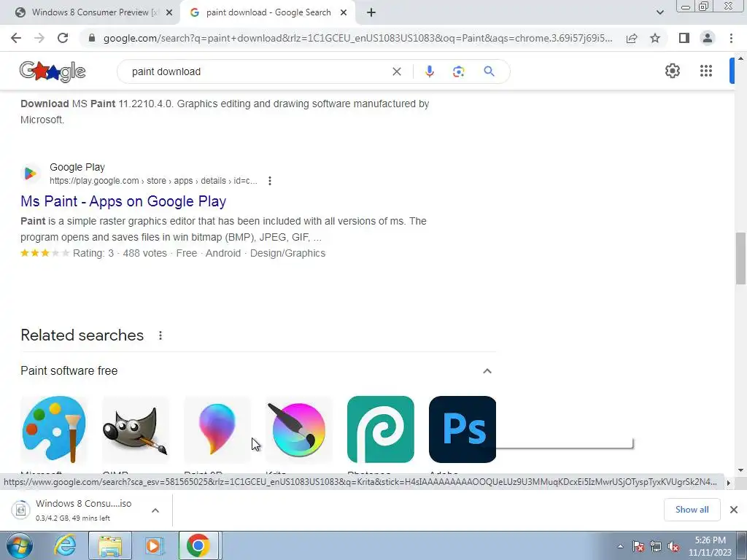
Task: Open a new browser tab
Action: coord(371,13)
